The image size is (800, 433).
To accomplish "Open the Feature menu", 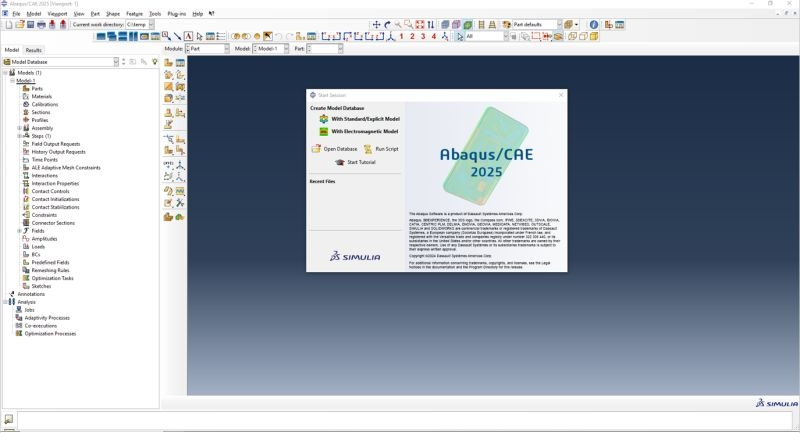I will pyautogui.click(x=134, y=14).
